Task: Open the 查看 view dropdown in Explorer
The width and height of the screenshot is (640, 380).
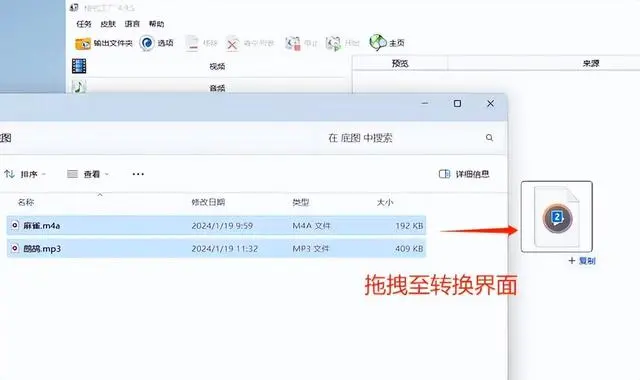Action: coord(88,174)
